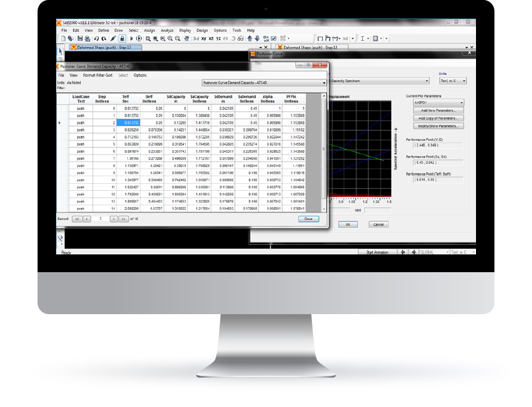This screenshot has width=532, height=407.
Task: Set the XY plane view
Action: pyautogui.click(x=204, y=39)
